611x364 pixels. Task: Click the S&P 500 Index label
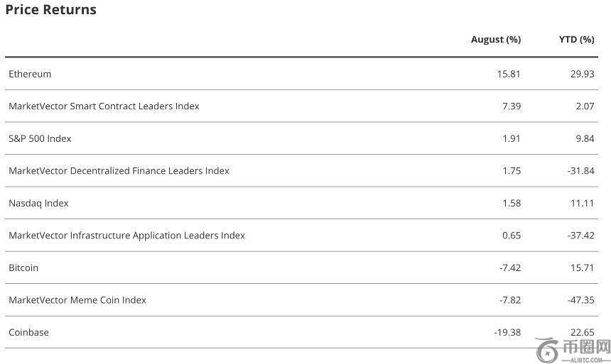point(40,138)
